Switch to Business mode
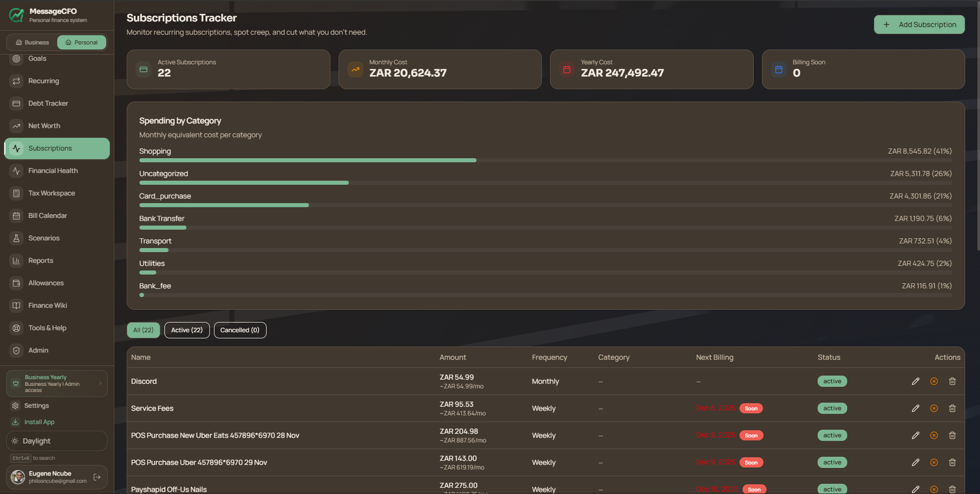This screenshot has height=494, width=980. coord(32,42)
